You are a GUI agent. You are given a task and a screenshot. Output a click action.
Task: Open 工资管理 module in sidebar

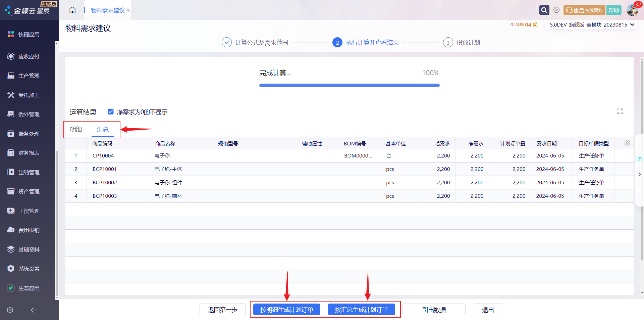tap(23, 211)
